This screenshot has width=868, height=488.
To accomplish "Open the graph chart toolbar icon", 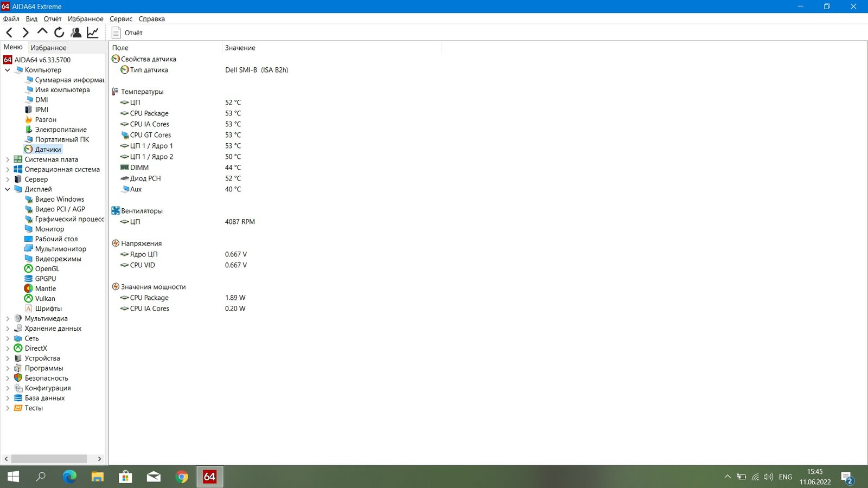I will (x=93, y=33).
